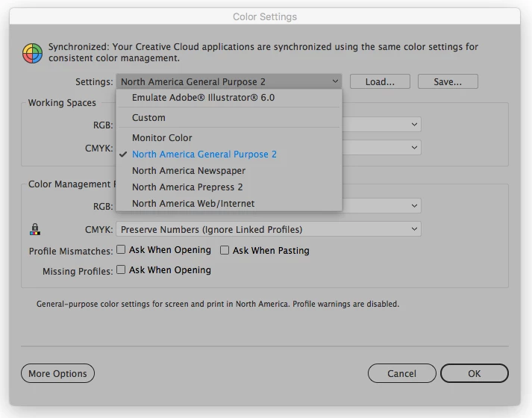
Task: Enable Ask When Opening for Profile Mismatches
Action: pos(121,250)
